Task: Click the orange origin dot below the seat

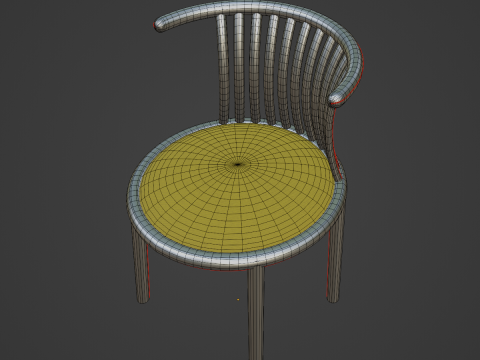Action: [x=238, y=300]
